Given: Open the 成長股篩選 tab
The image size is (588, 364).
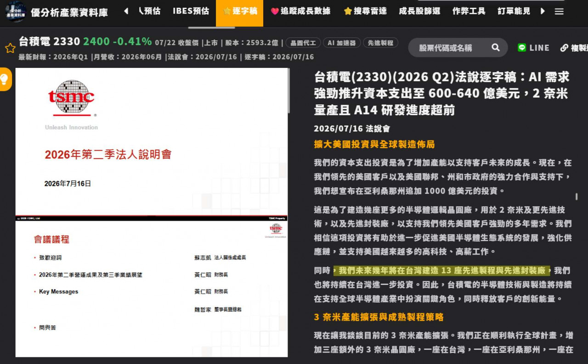Looking at the screenshot, I should [419, 11].
